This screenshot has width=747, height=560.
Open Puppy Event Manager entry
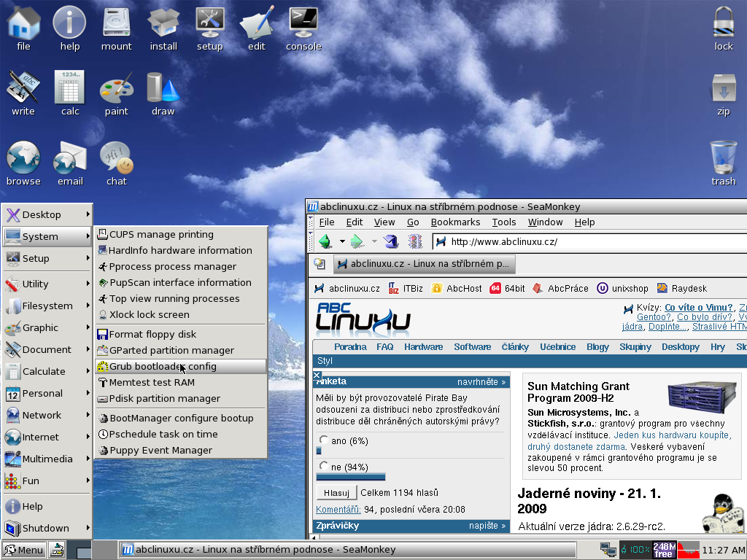[x=181, y=451]
